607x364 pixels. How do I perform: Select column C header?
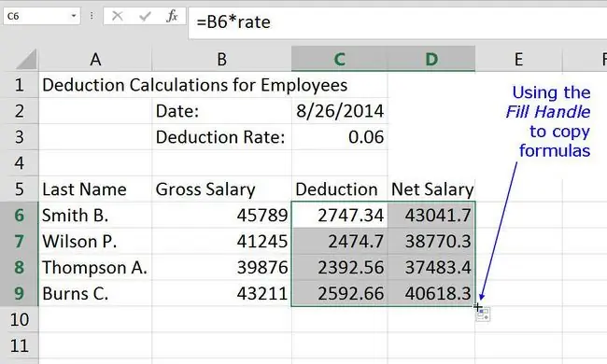(x=340, y=59)
